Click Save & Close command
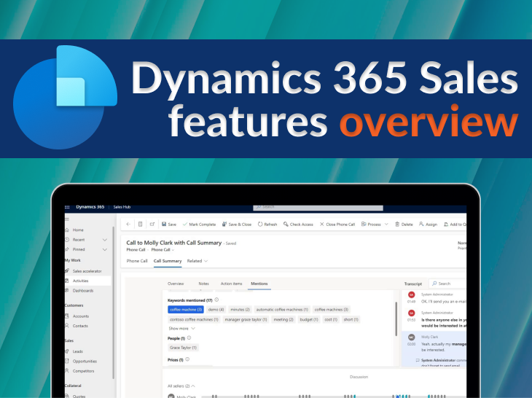The height and width of the screenshot is (398, 532). pos(237,225)
